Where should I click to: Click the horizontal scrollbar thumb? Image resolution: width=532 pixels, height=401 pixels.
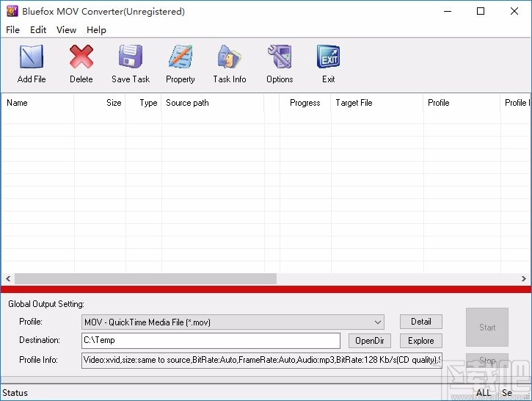[x=145, y=279]
